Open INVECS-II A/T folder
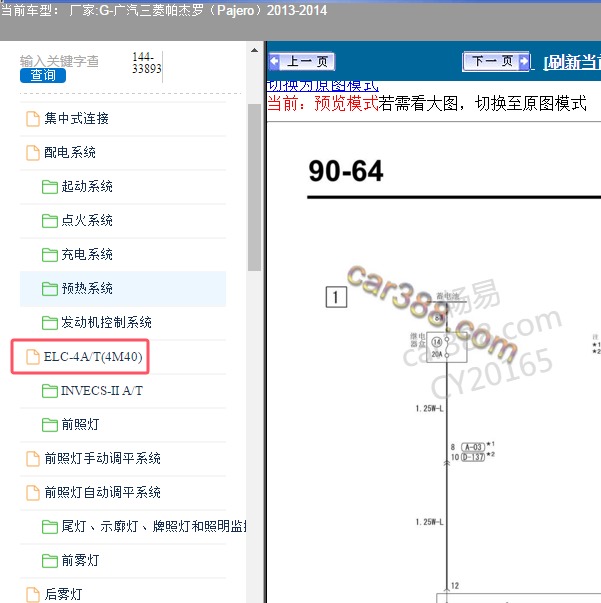 point(102,391)
